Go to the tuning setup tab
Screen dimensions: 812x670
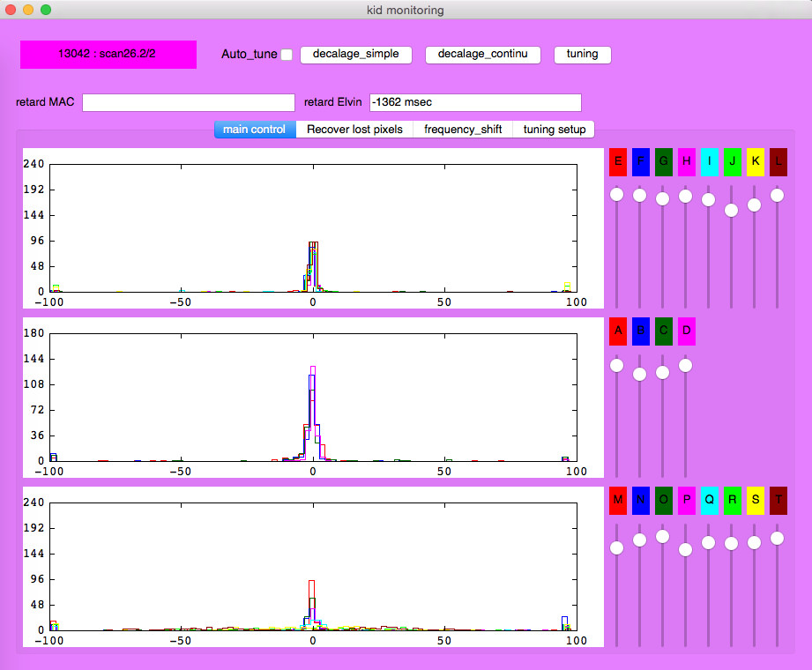(x=554, y=130)
